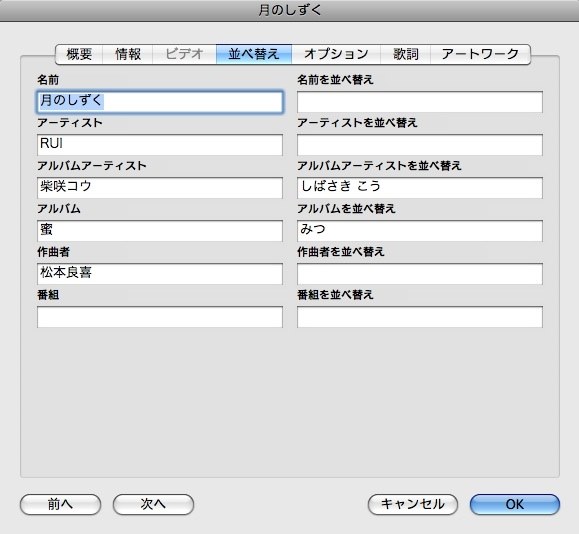
Task: Go to previous track with 前へ
Action: 60,504
